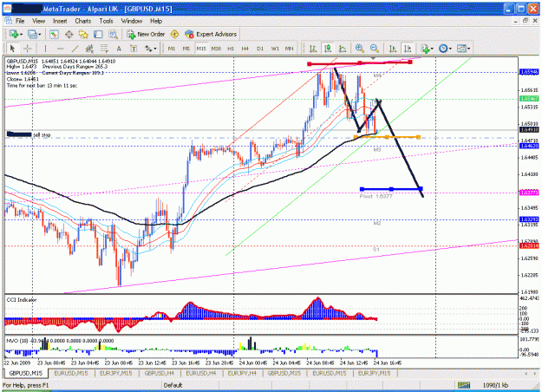Switch to M30 timeframe
Image resolution: width=542 pixels, height=392 pixels.
(x=216, y=49)
